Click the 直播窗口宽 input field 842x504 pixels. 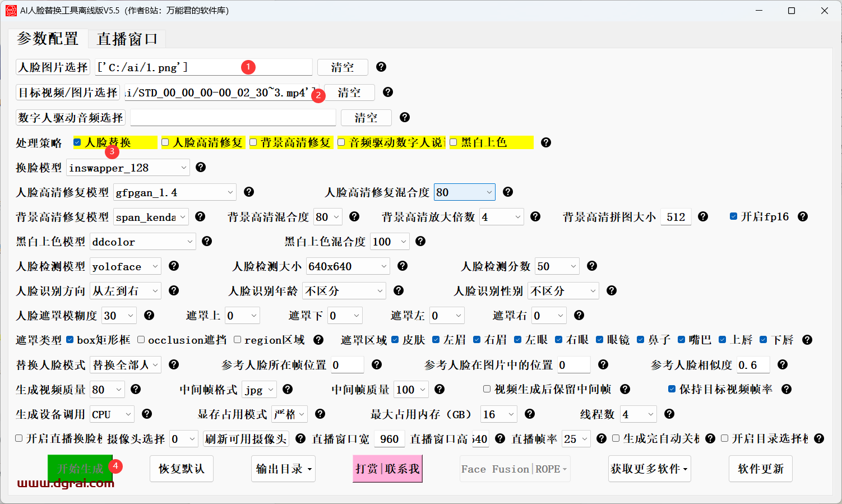(389, 439)
